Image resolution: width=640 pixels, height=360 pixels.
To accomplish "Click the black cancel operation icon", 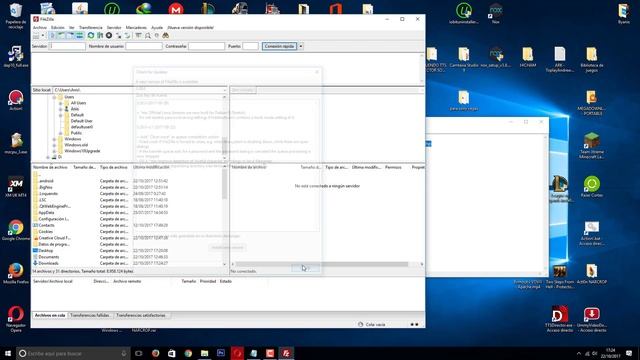I will [x=109, y=36].
